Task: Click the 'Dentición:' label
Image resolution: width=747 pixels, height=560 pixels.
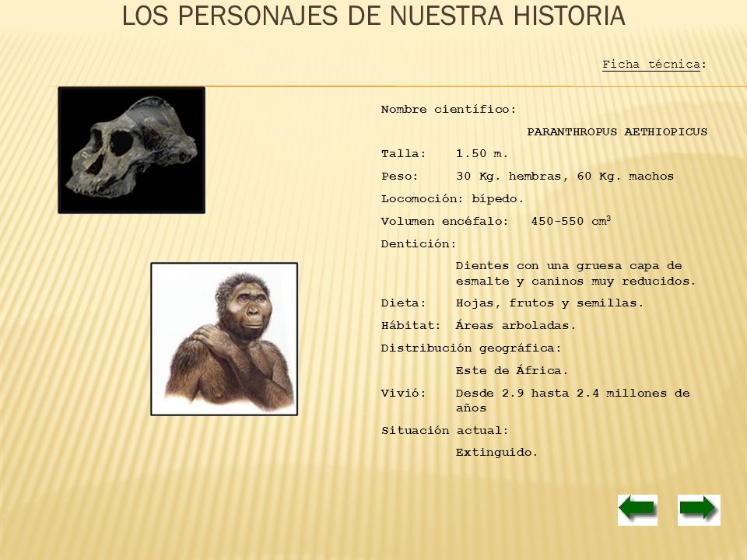Action: pos(419,243)
